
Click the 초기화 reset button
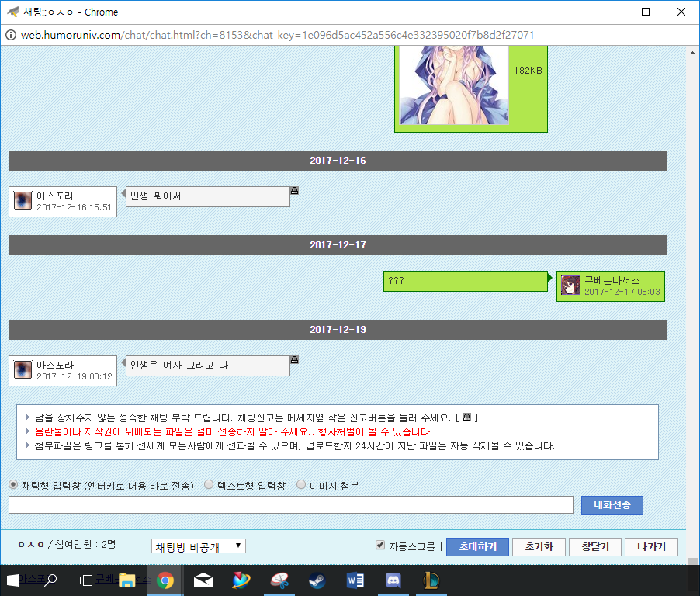coord(539,547)
